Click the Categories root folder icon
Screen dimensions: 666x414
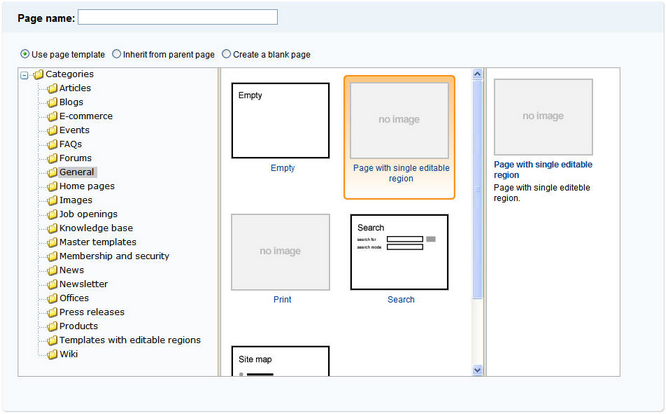(38, 74)
